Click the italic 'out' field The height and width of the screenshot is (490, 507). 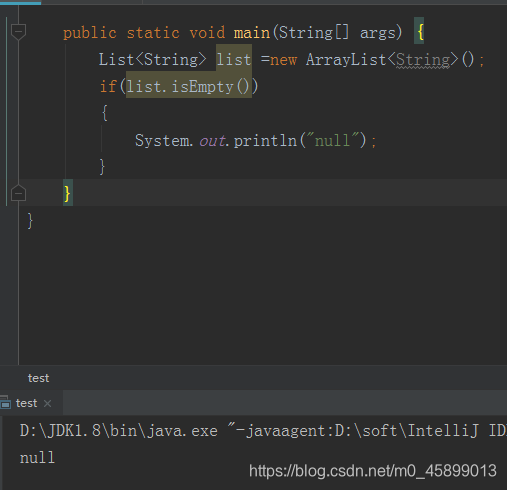(x=212, y=141)
